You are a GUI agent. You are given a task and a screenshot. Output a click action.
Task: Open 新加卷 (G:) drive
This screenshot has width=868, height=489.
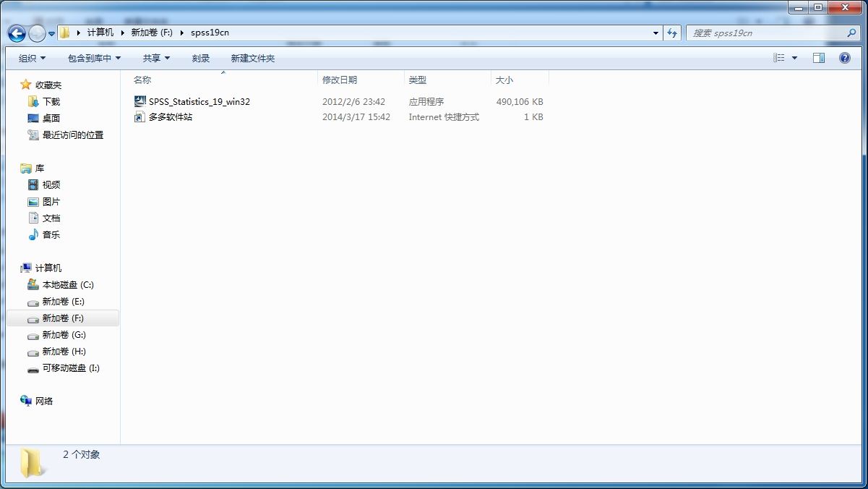coord(64,334)
